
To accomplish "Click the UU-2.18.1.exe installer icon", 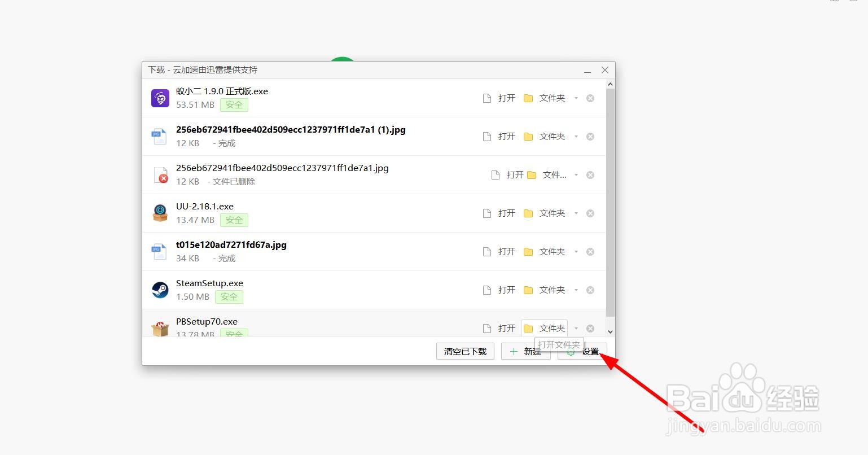I will [x=160, y=213].
